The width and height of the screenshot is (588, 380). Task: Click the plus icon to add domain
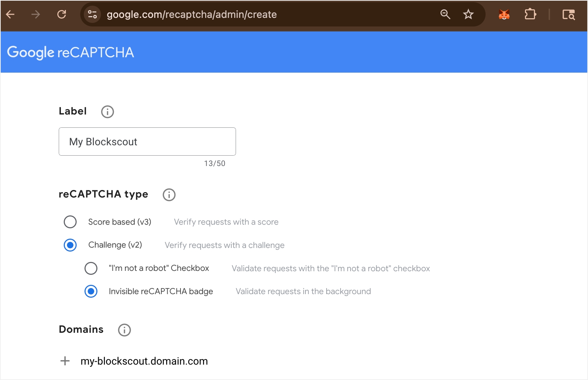(x=65, y=361)
